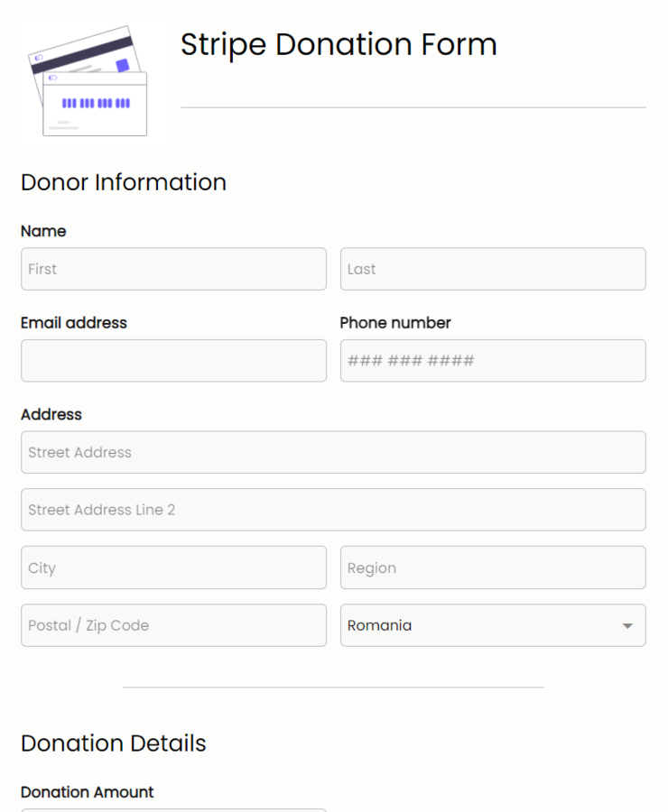Click the First name input field

[x=173, y=269]
